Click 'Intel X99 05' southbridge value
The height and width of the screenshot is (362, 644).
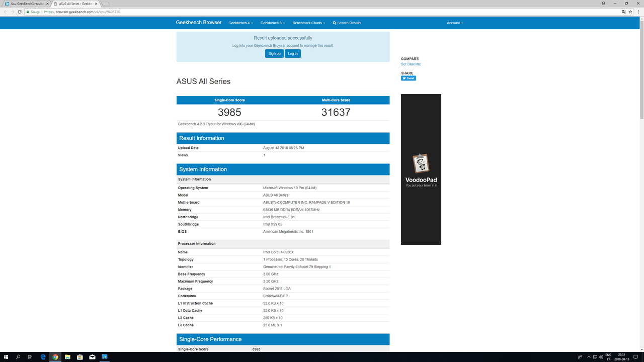pyautogui.click(x=273, y=224)
